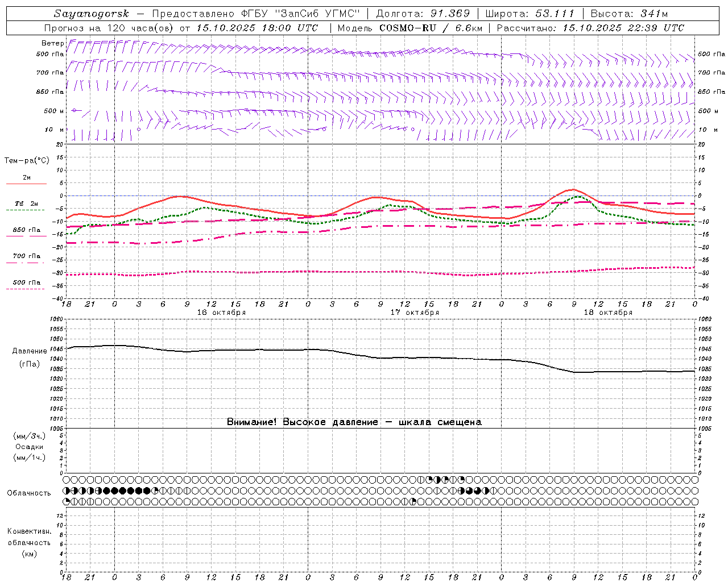Viewport: 728px width, 582px height.
Task: Click the Sayanogorsk station title
Action: pyautogui.click(x=92, y=14)
